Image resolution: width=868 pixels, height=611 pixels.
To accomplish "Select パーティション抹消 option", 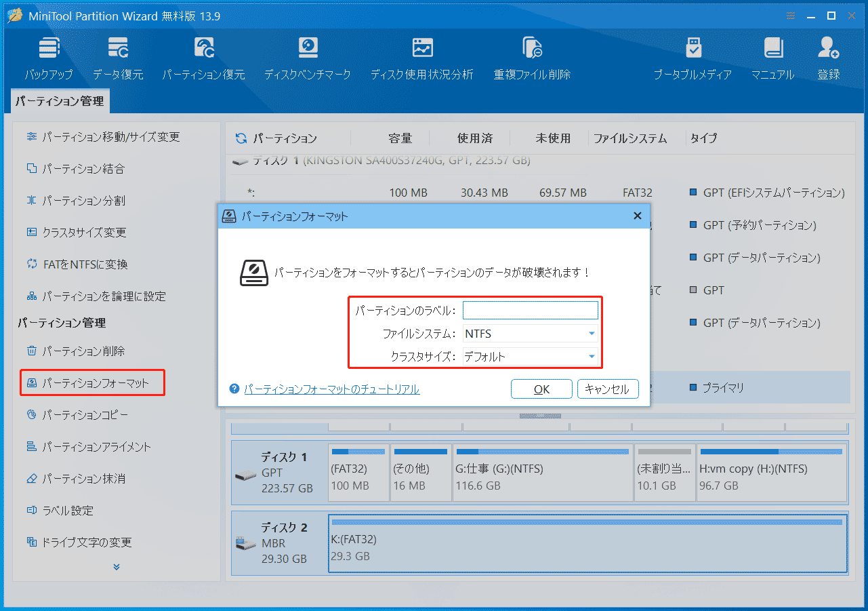I will (75, 479).
